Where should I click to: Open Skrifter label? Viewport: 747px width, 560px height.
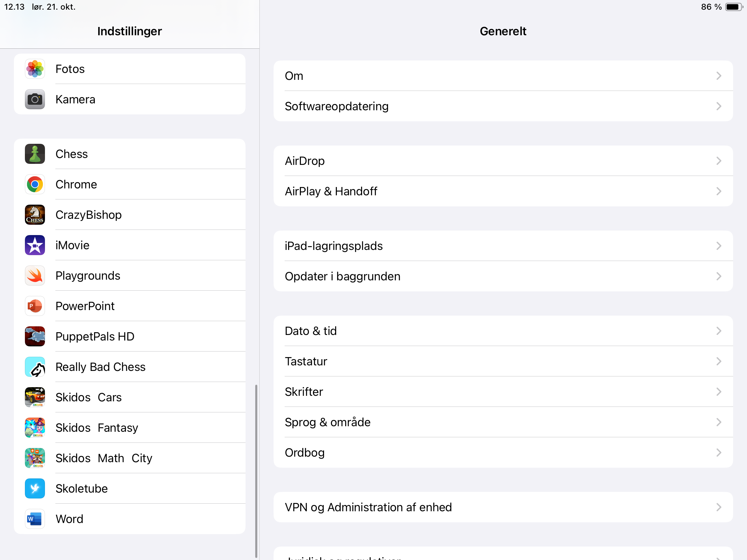[304, 392]
